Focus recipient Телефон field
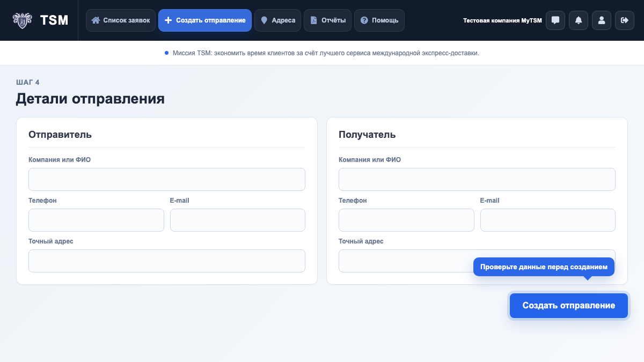The height and width of the screenshot is (362, 644). pos(406,220)
